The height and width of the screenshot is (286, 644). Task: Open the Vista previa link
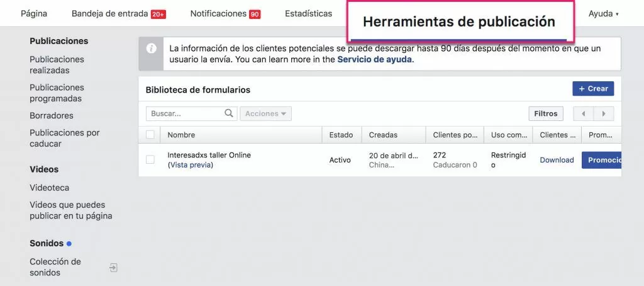tap(190, 165)
